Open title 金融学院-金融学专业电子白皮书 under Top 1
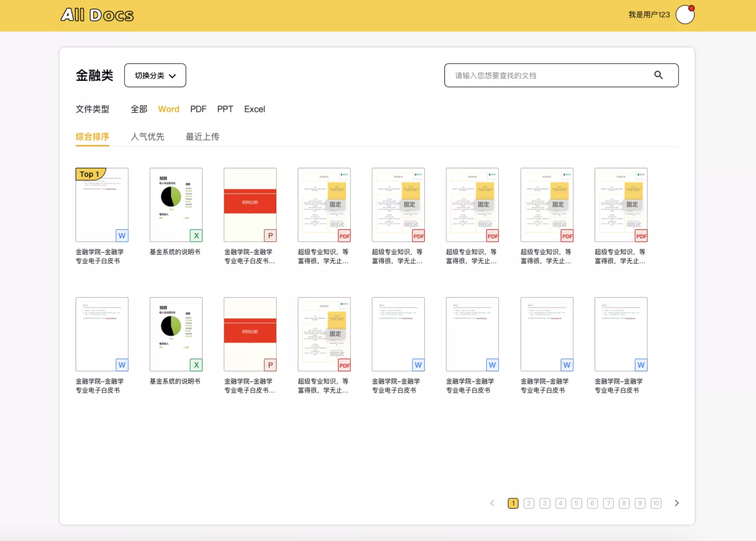756x541 pixels. (99, 256)
